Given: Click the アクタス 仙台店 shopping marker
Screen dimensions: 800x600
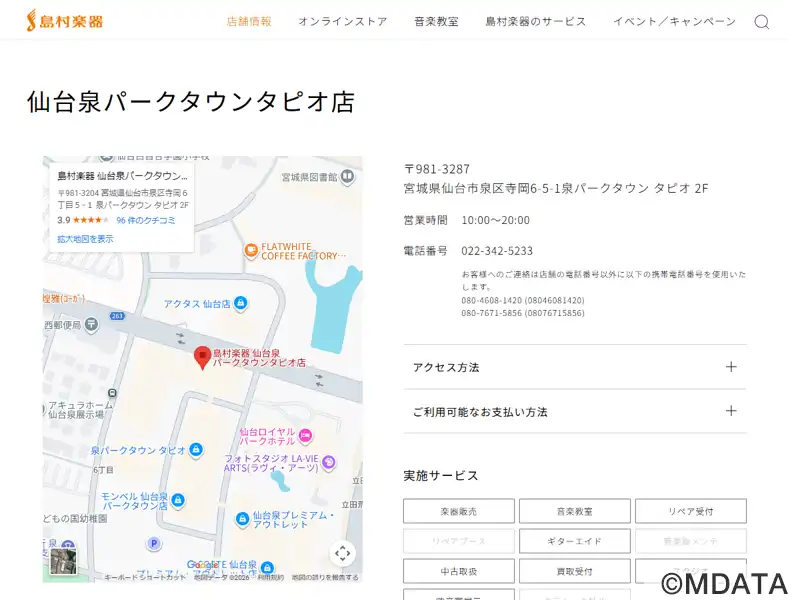Looking at the screenshot, I should pyautogui.click(x=240, y=303).
